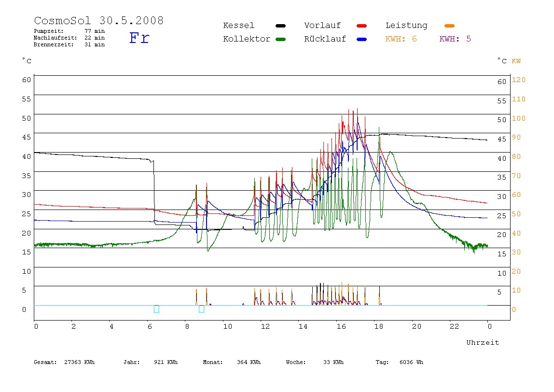Click the blue Fr weekday label

pyautogui.click(x=139, y=38)
